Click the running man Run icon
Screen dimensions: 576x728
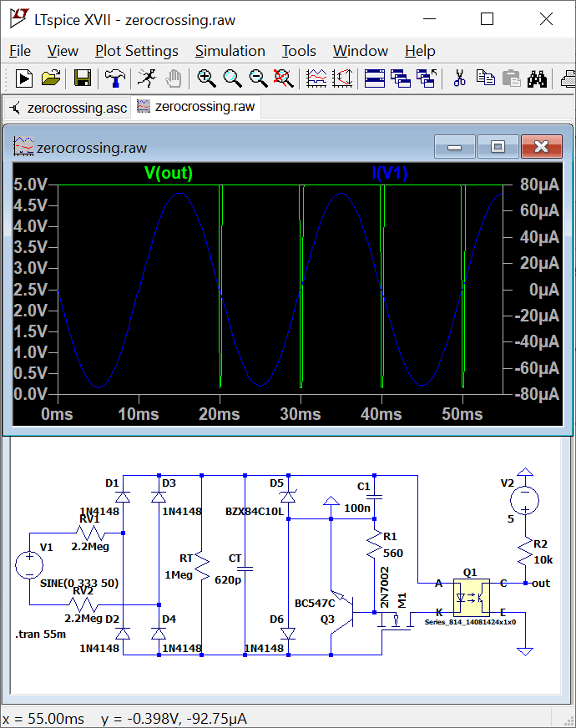[147, 78]
